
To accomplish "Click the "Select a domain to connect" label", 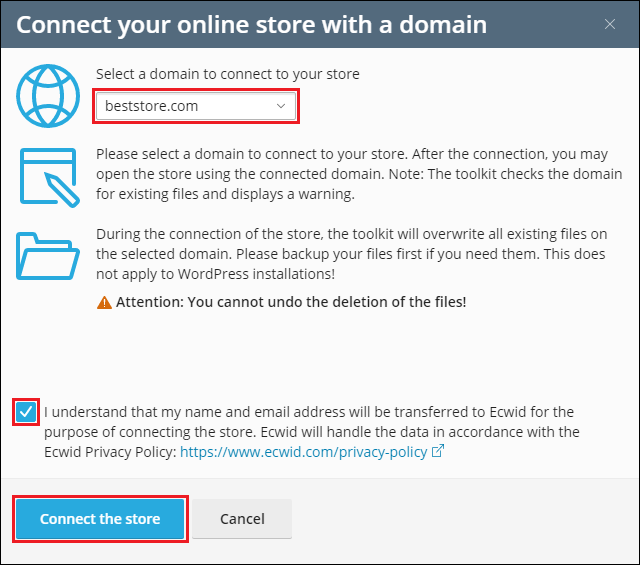I will click(x=227, y=74).
